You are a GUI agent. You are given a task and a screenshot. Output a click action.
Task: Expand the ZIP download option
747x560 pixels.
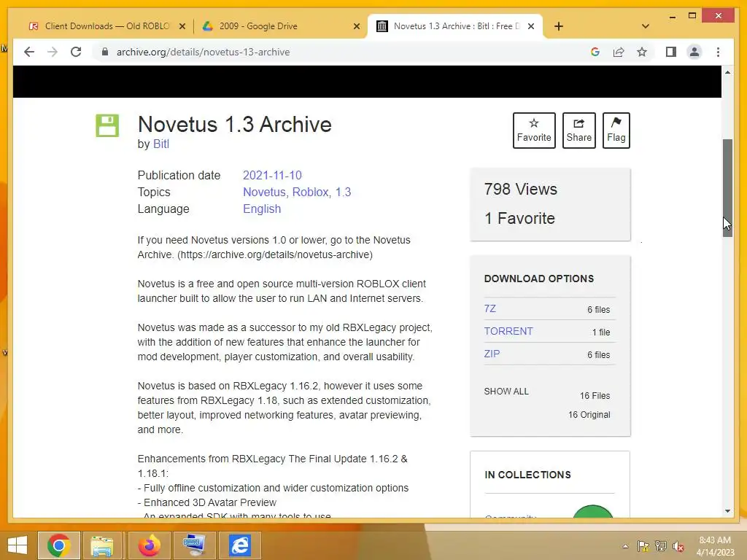tap(492, 354)
